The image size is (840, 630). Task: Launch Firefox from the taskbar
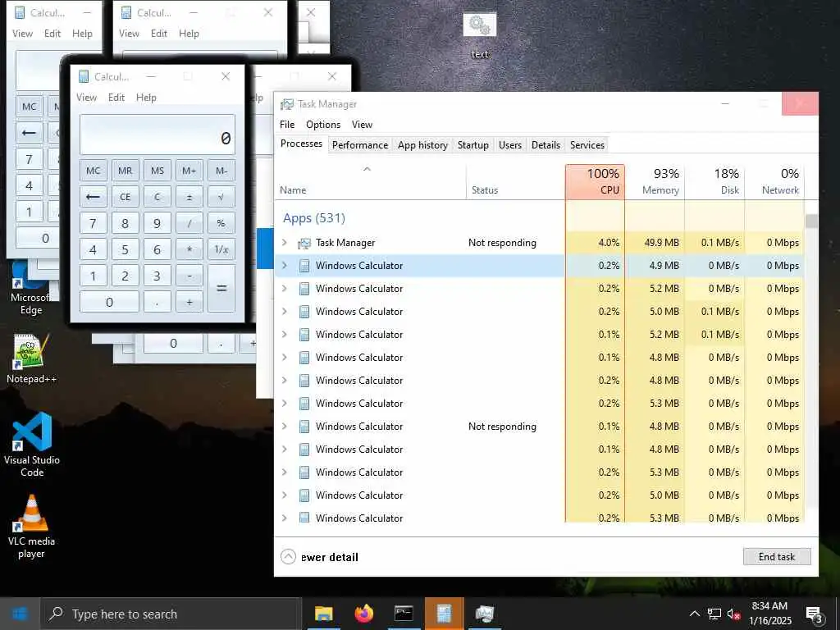click(363, 614)
